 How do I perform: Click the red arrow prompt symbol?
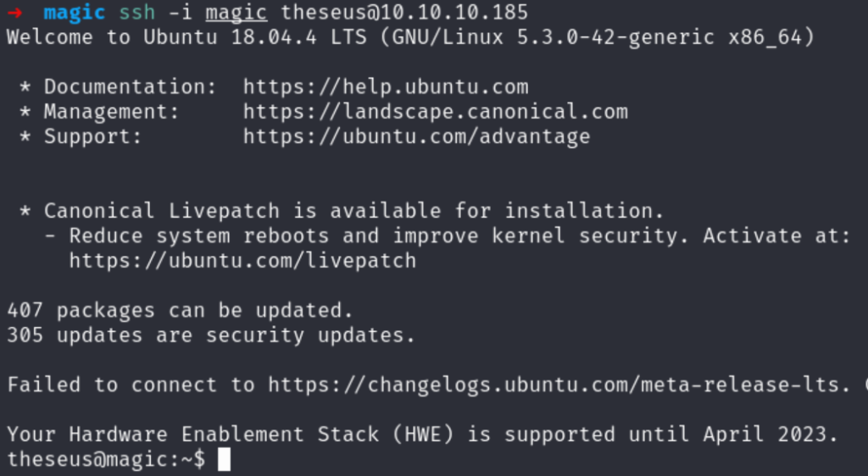point(14,13)
